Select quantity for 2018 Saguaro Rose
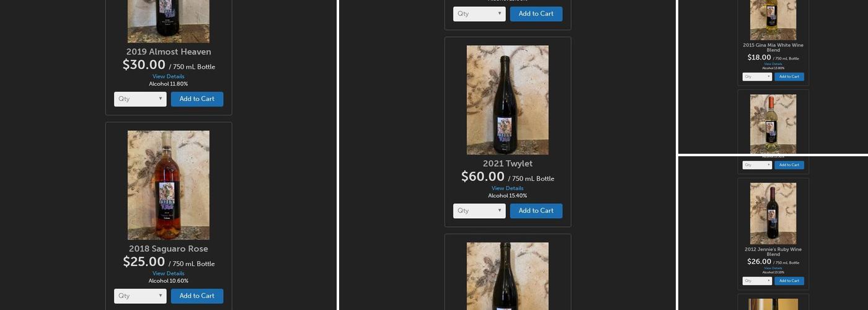Image resolution: width=868 pixels, height=310 pixels. 140,296
